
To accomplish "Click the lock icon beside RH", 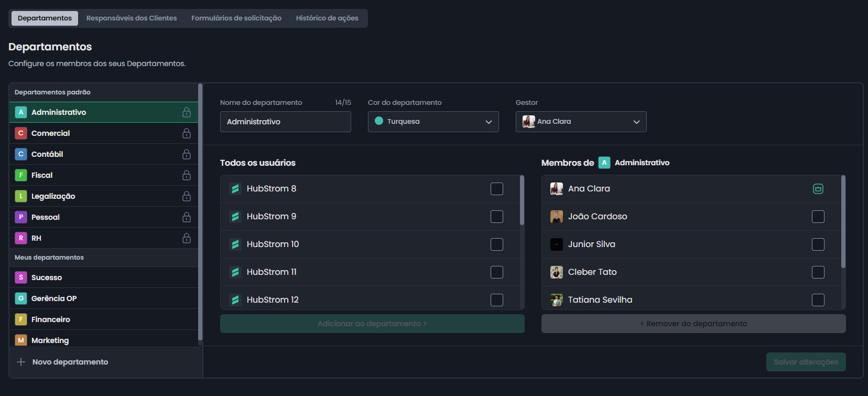I will 186,238.
